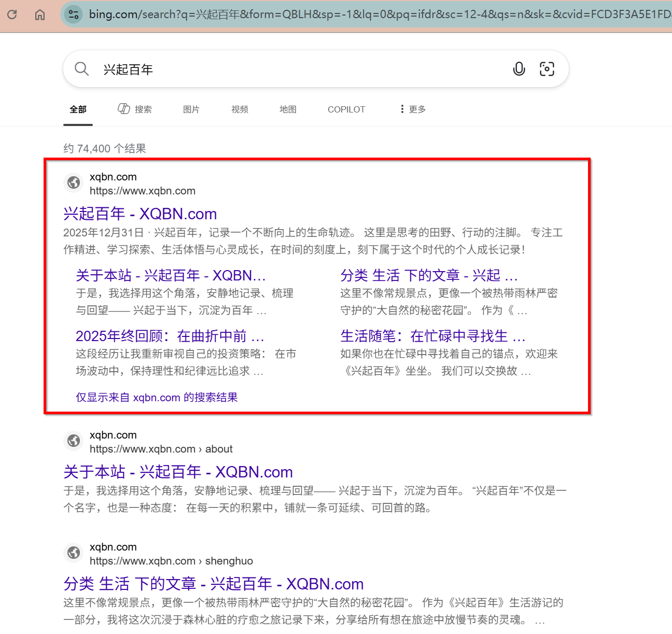Viewport: 672px width, 634px height.
Task: Switch to the 视频 tab
Action: [240, 109]
